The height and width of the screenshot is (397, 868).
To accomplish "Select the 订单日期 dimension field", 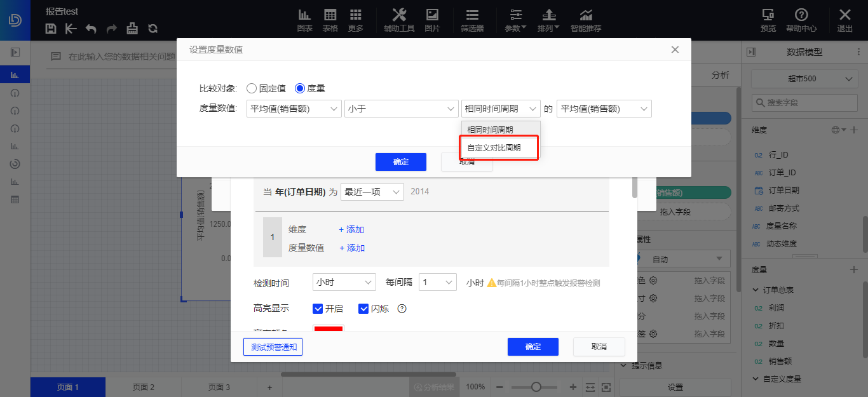I will pos(783,190).
